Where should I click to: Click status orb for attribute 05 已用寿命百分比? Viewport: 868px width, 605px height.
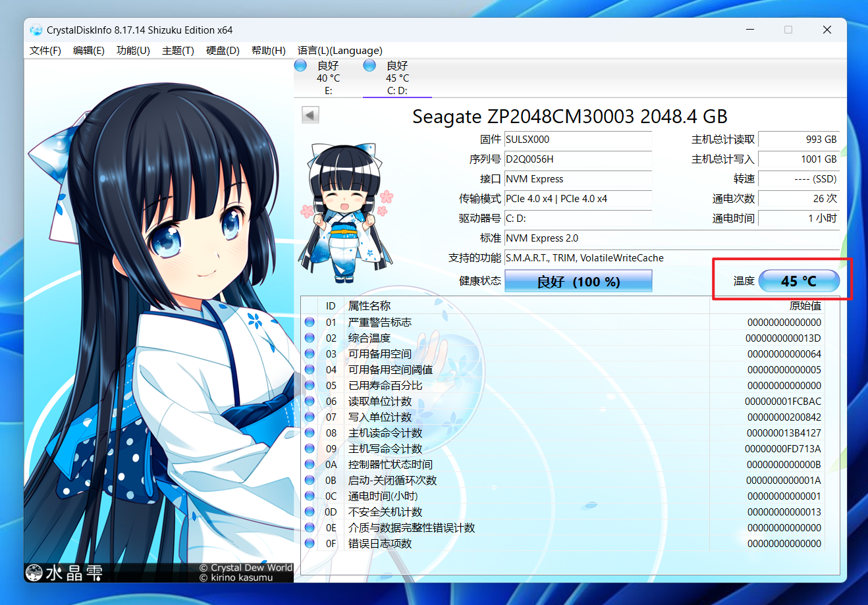310,386
